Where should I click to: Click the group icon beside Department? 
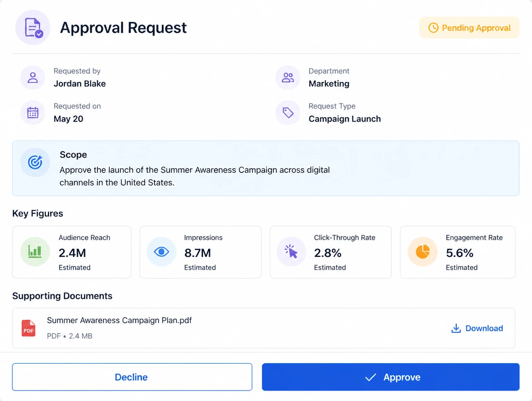288,78
